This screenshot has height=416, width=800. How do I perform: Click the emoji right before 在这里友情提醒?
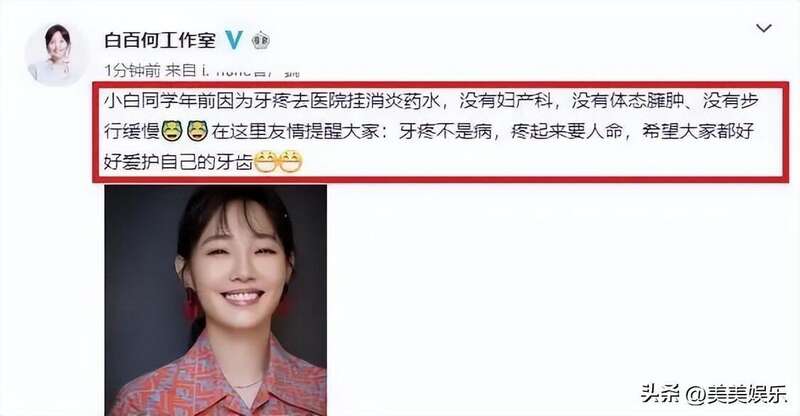[x=197, y=131]
